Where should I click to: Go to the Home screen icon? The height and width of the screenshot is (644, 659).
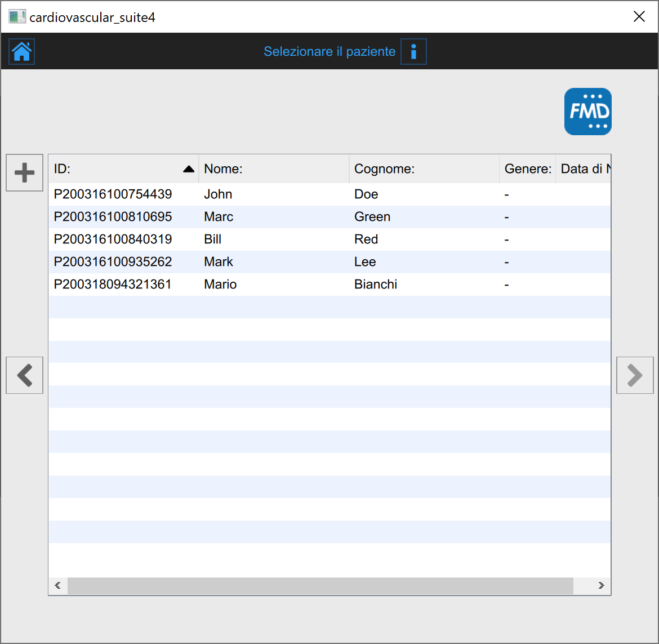pos(22,52)
